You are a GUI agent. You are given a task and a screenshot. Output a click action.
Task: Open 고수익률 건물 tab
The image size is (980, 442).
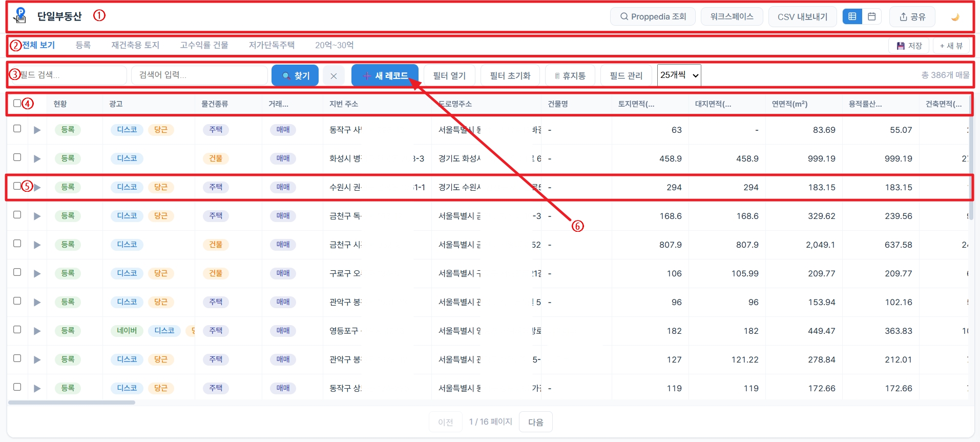click(x=204, y=45)
